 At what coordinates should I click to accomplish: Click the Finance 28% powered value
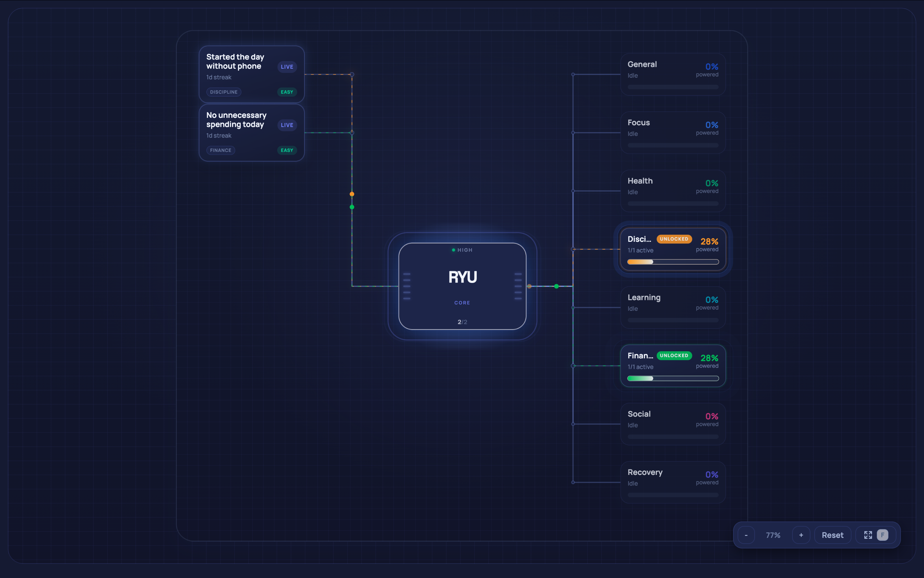(x=709, y=358)
